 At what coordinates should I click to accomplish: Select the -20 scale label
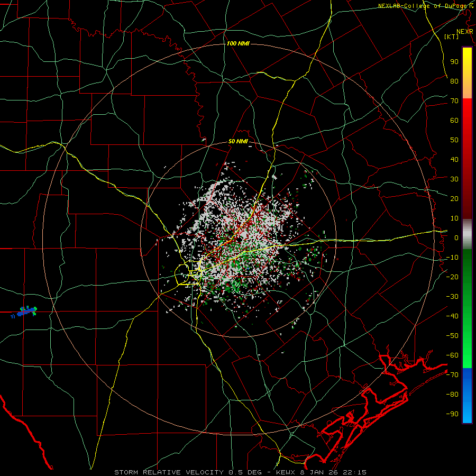(452, 277)
